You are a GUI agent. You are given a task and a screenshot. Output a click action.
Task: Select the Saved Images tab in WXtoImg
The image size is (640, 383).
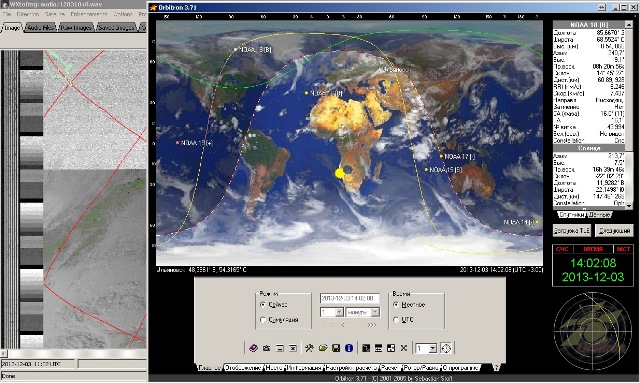116,28
